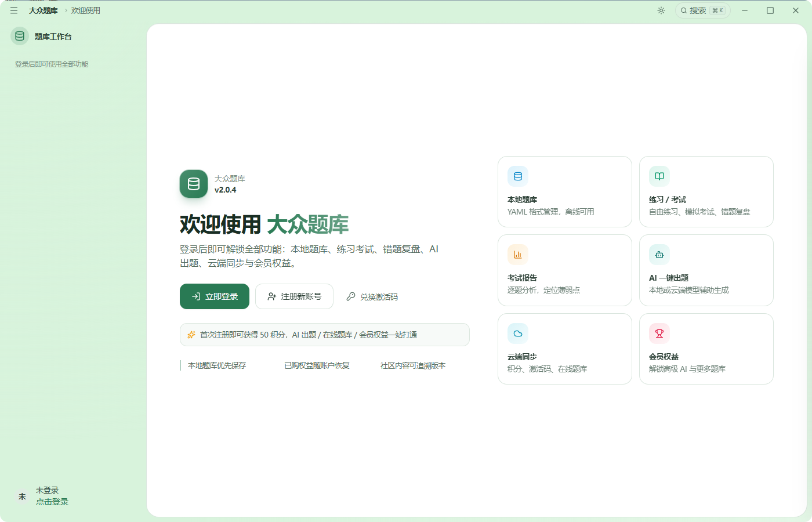Viewport: 812px width, 522px height.
Task: Click the sparkle icon in the signup banner
Action: tap(191, 335)
